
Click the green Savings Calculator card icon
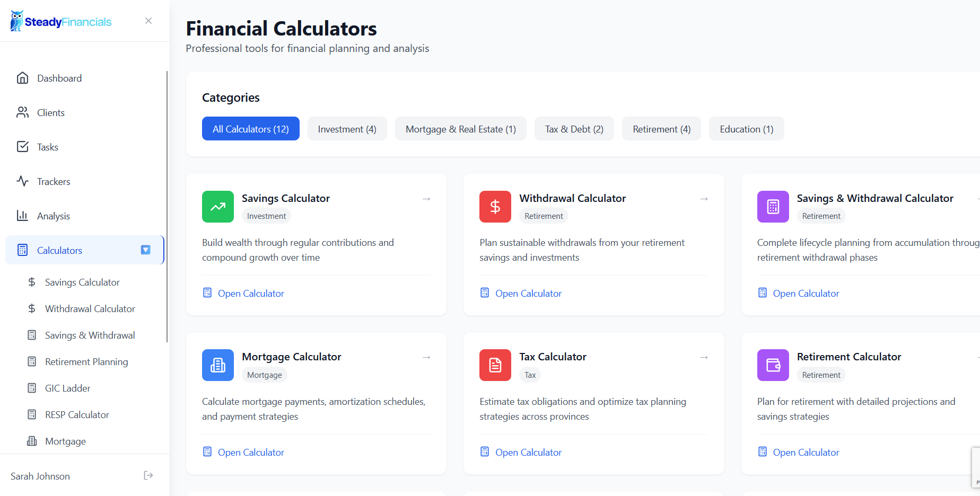(217, 207)
